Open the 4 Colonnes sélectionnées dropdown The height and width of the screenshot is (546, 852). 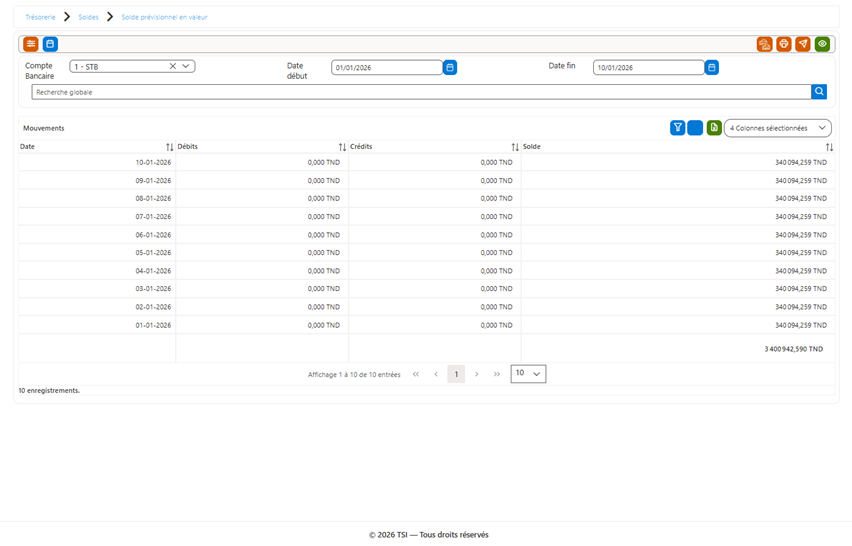pyautogui.click(x=778, y=128)
